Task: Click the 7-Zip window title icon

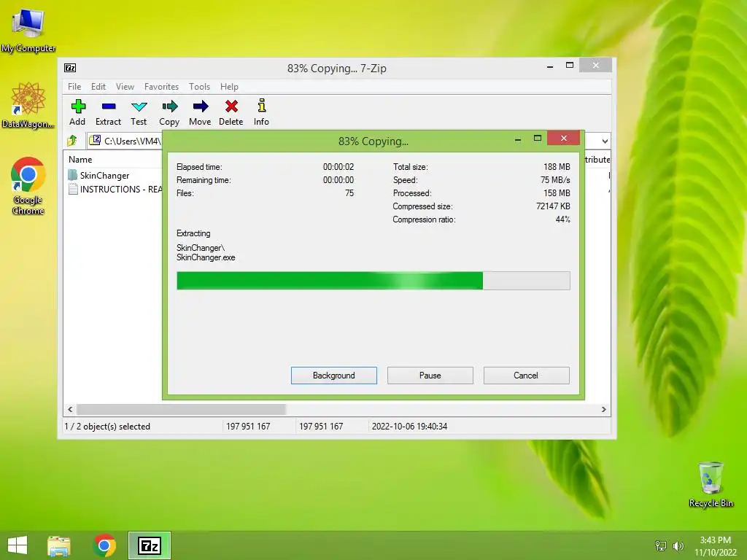Action: (70, 68)
